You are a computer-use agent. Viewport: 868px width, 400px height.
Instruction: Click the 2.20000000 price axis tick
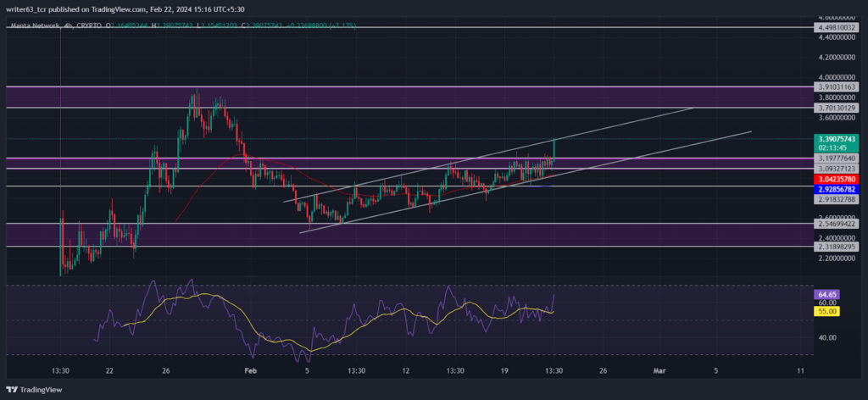(836, 258)
